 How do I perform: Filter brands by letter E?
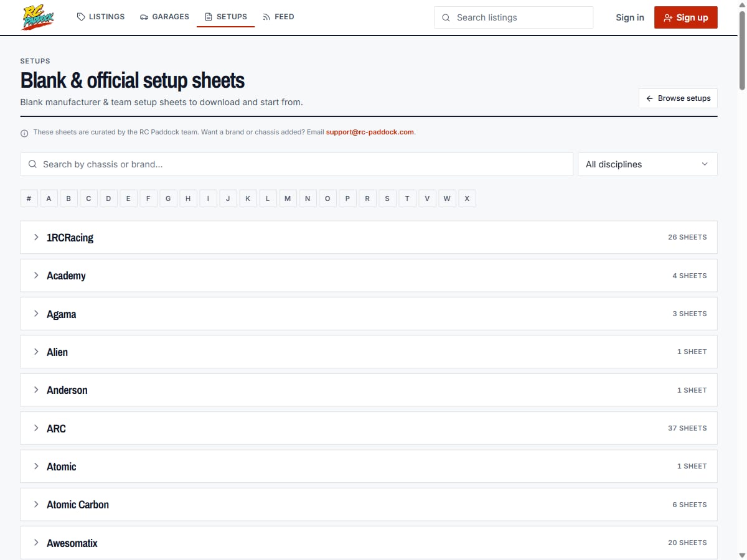point(128,198)
